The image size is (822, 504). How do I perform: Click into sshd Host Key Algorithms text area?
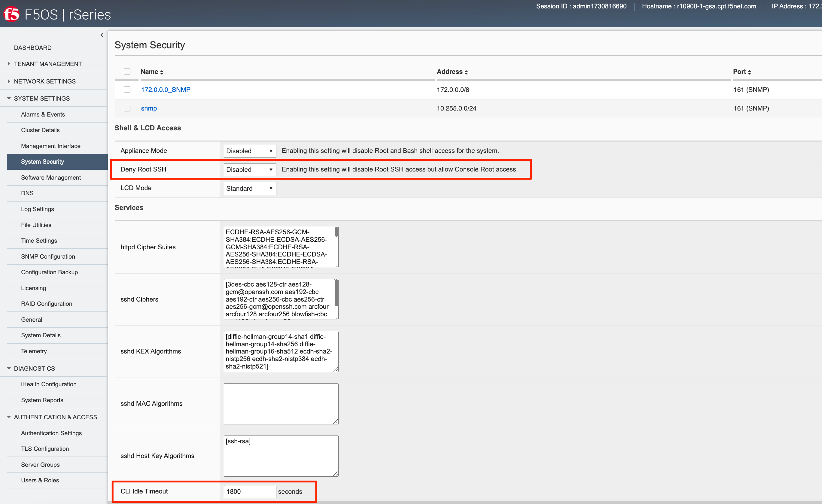[x=281, y=456]
